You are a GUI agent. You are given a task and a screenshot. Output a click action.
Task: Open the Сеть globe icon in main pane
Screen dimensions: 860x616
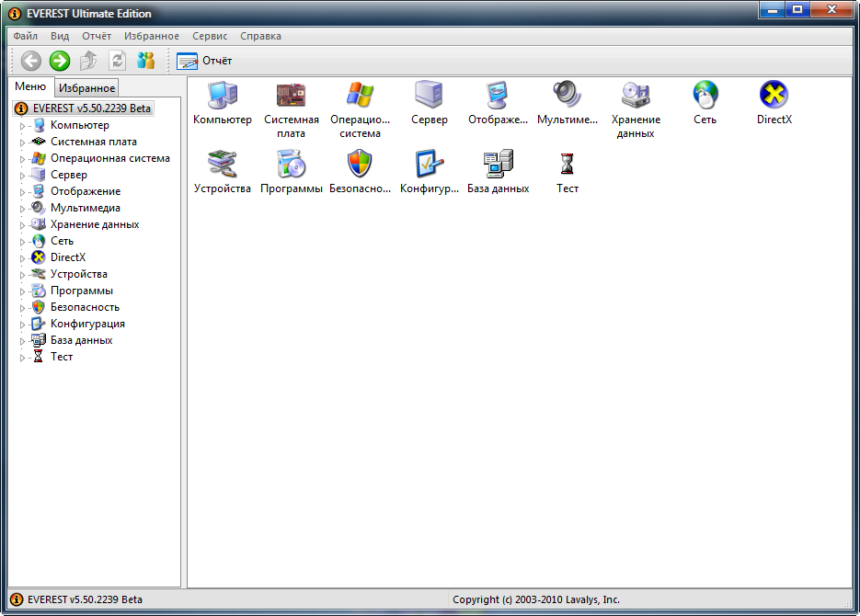click(x=705, y=95)
